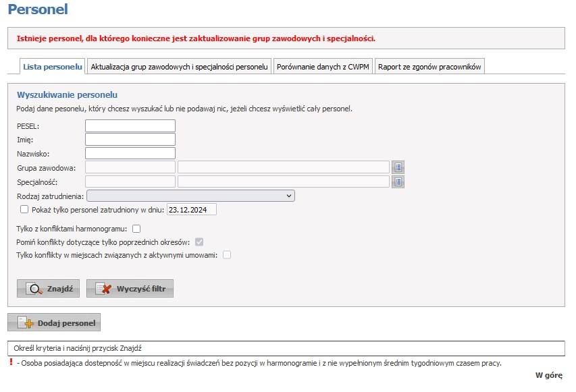576x392 pixels.
Task: Check 'Tylko konflikty w miejscach związanych z aktywnymi umowami'
Action: (x=227, y=254)
